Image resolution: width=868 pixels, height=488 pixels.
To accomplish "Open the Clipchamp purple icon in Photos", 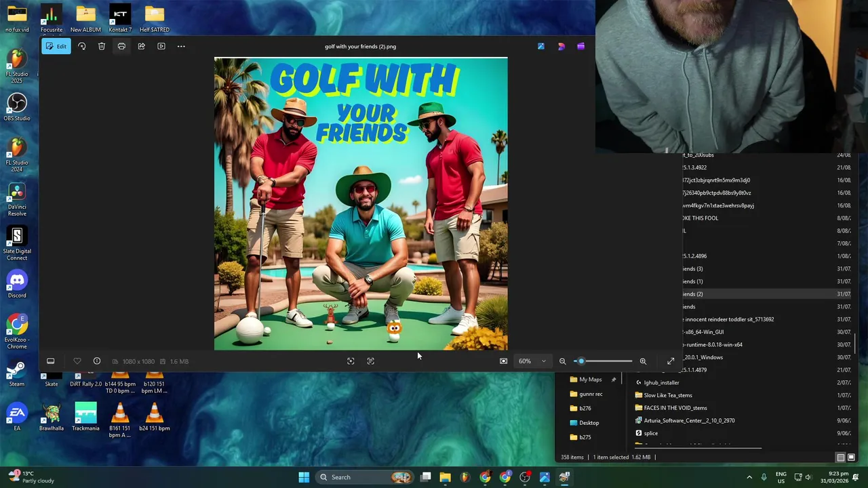I will click(580, 46).
